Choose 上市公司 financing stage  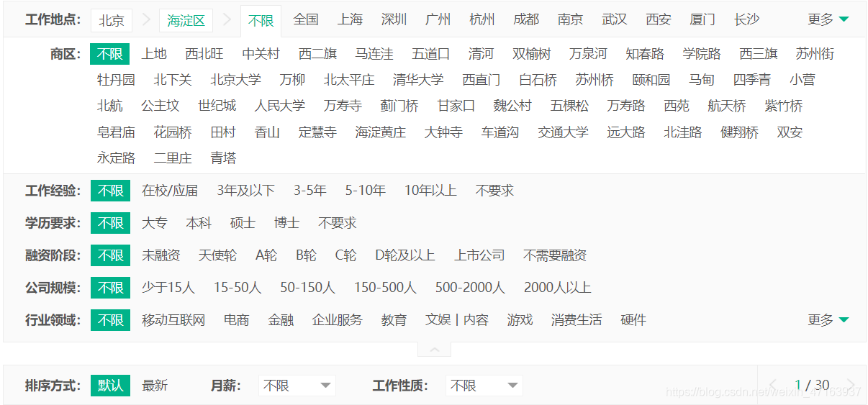pos(479,255)
